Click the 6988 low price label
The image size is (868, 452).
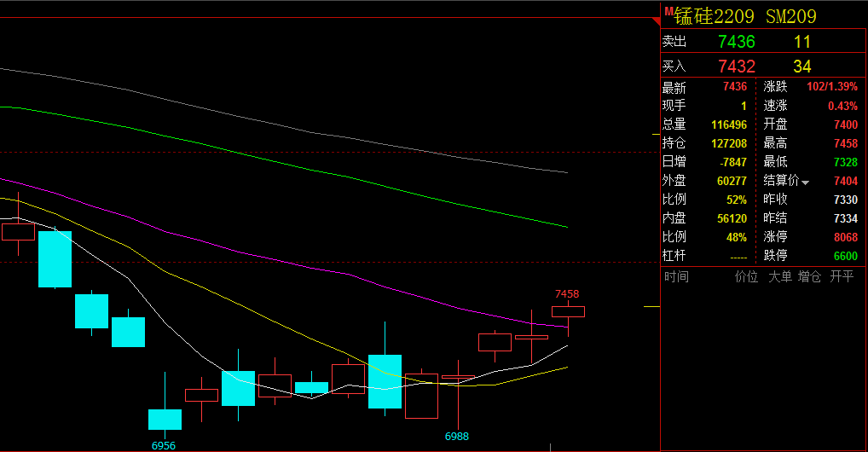(x=457, y=437)
